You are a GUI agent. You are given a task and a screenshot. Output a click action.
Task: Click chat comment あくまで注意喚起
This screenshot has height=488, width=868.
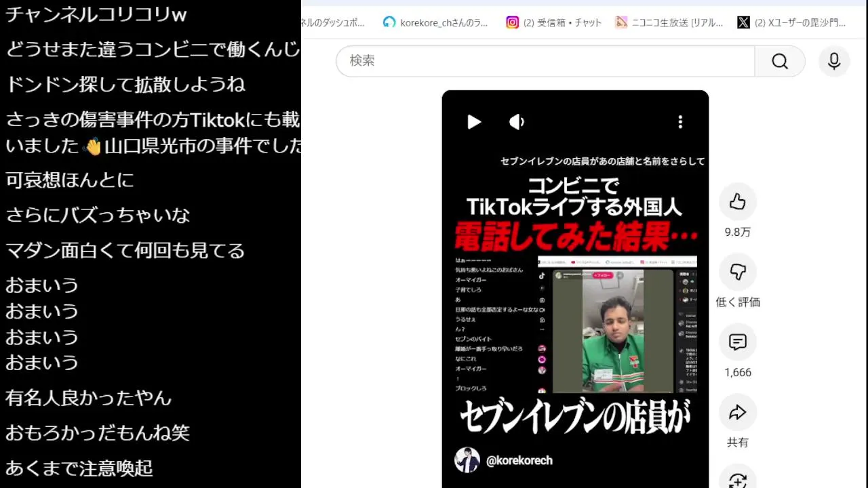click(79, 468)
